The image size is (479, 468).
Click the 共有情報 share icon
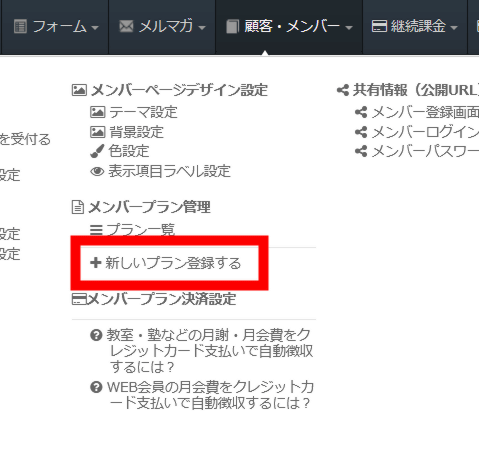(343, 90)
